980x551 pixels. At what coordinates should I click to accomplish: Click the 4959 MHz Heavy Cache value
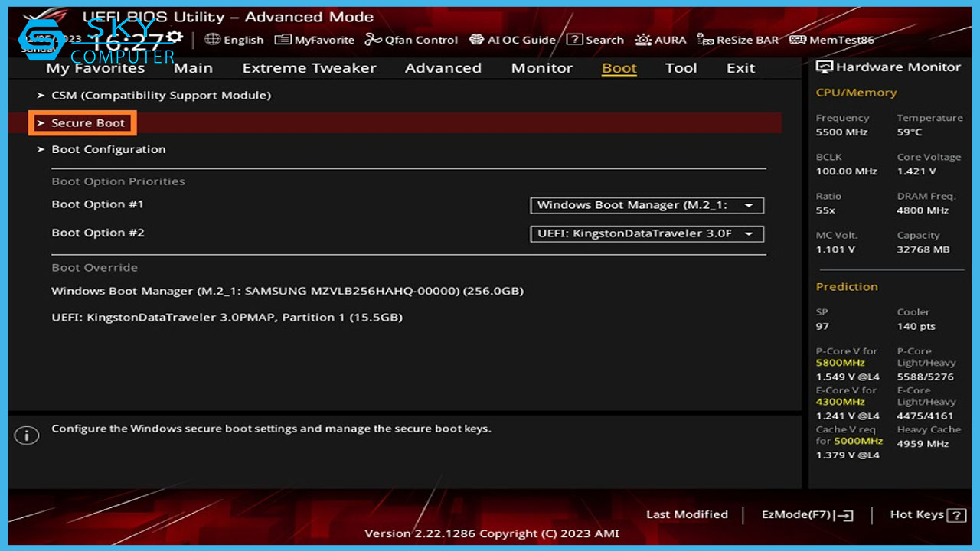click(923, 443)
